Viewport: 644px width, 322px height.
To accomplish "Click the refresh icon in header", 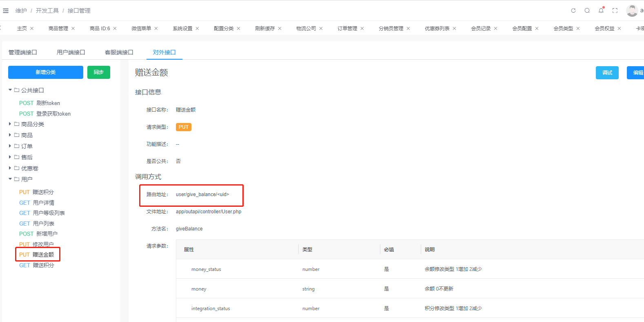I will click(x=573, y=11).
